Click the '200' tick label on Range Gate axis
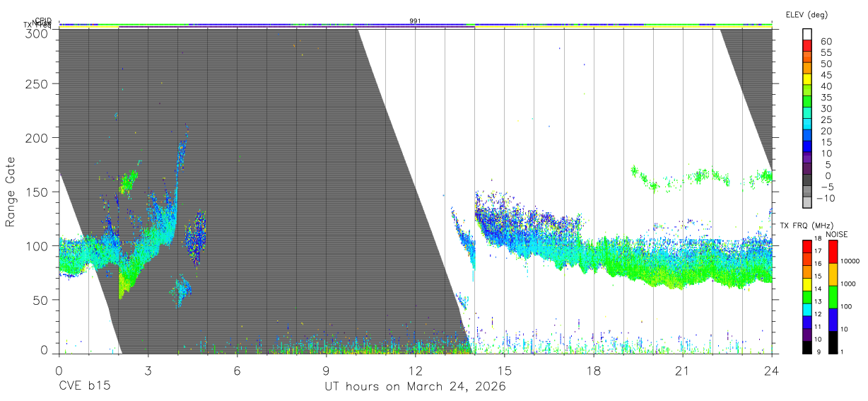This screenshot has height=401, width=868. [37, 138]
